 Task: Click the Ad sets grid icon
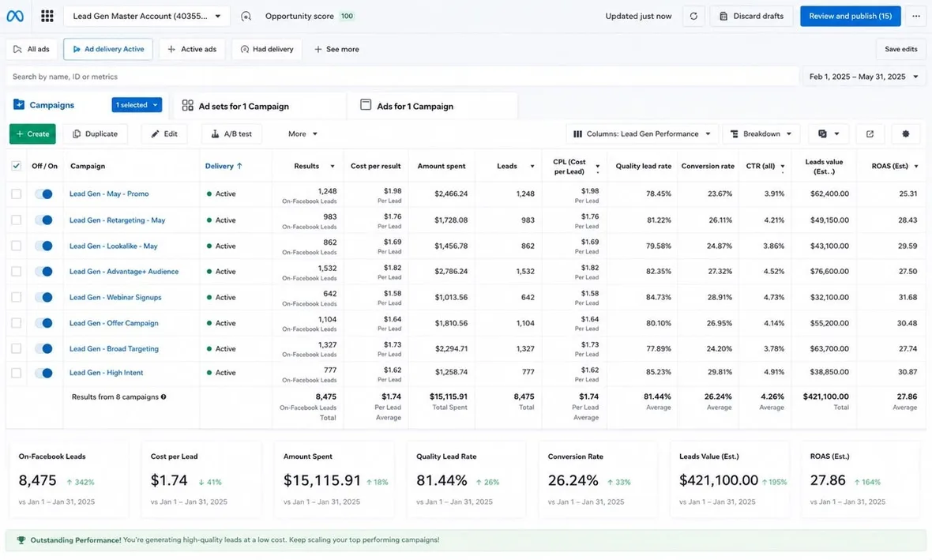(x=188, y=105)
